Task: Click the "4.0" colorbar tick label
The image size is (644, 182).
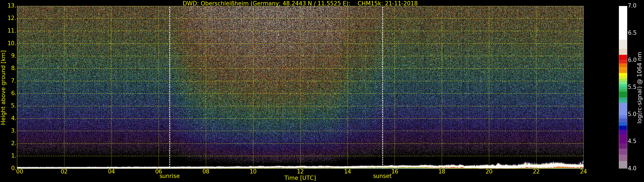Action: pyautogui.click(x=632, y=168)
